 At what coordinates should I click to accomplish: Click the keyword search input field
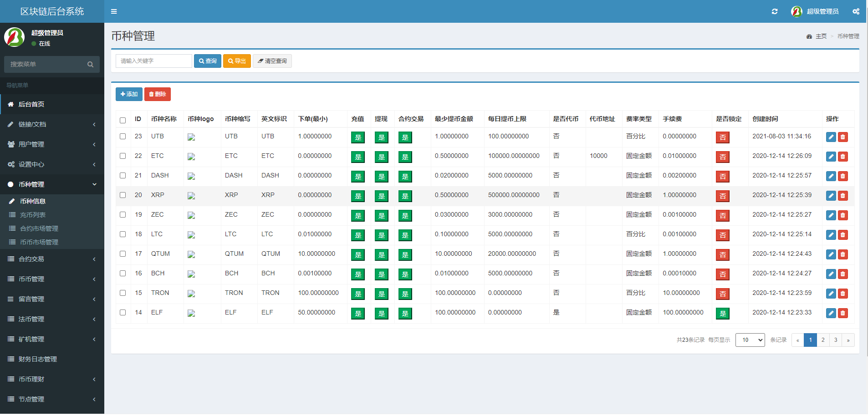click(x=153, y=61)
